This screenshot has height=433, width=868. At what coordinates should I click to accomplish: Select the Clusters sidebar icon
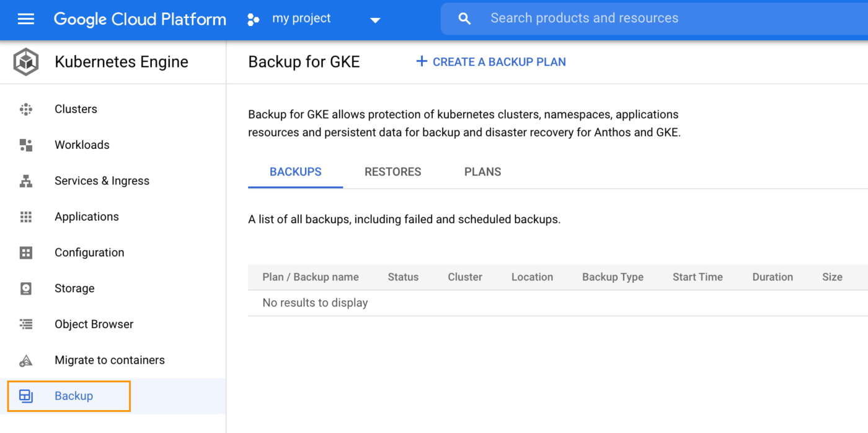(26, 109)
